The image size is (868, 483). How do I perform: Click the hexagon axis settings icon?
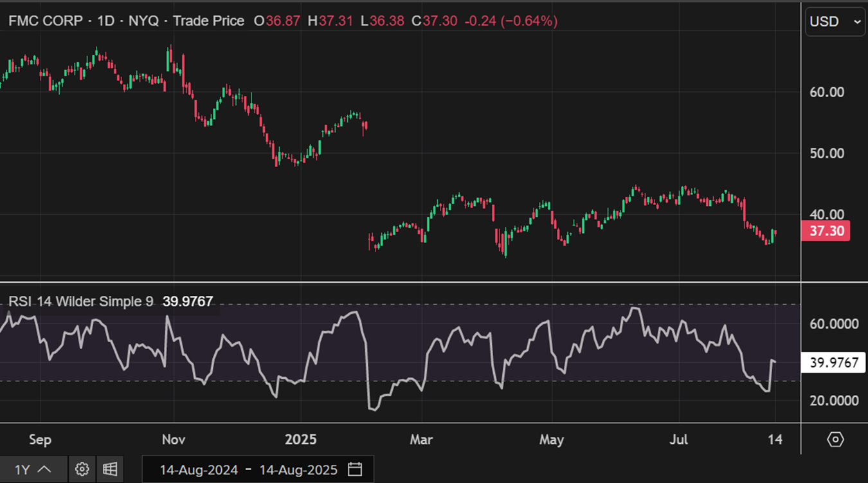835,439
